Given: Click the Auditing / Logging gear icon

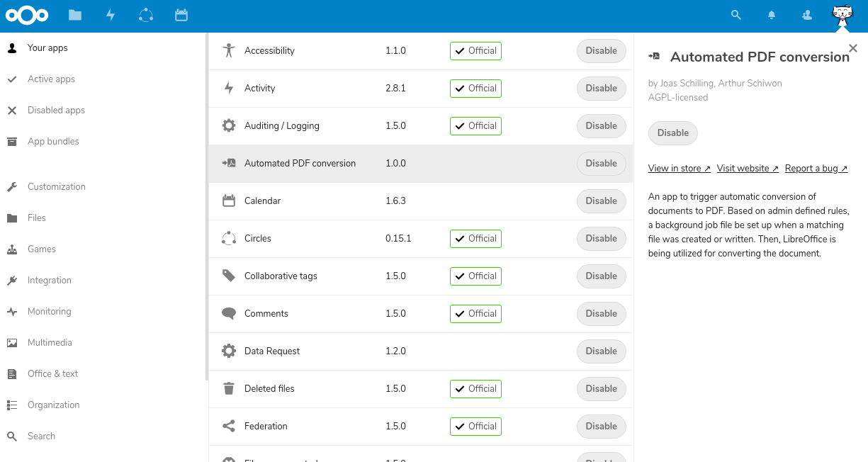Looking at the screenshot, I should [x=228, y=125].
